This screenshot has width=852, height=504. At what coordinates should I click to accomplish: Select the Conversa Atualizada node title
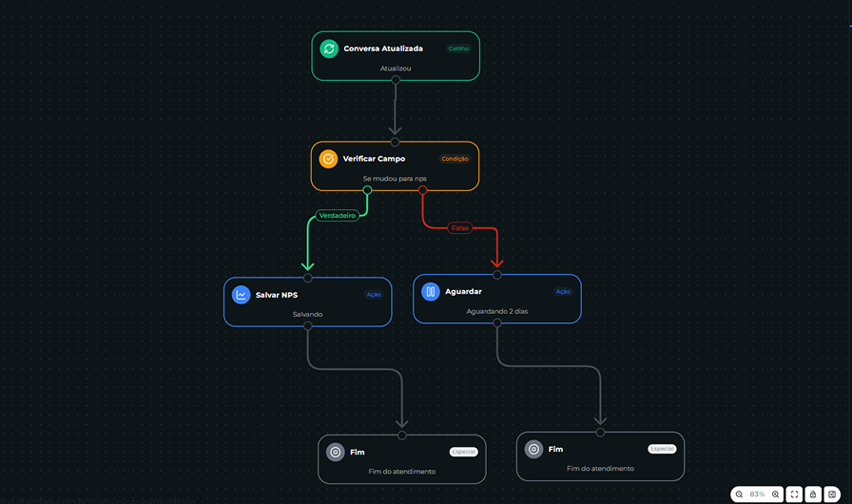[383, 48]
